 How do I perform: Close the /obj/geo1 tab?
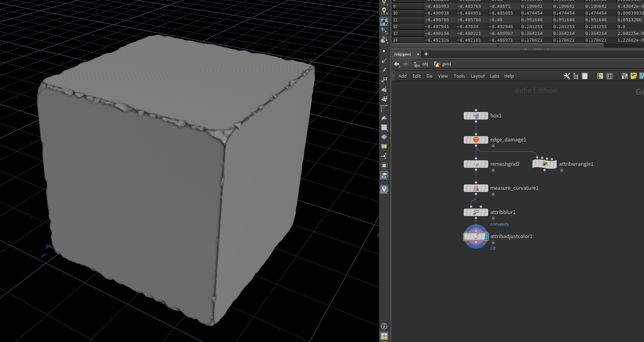pyautogui.click(x=418, y=54)
